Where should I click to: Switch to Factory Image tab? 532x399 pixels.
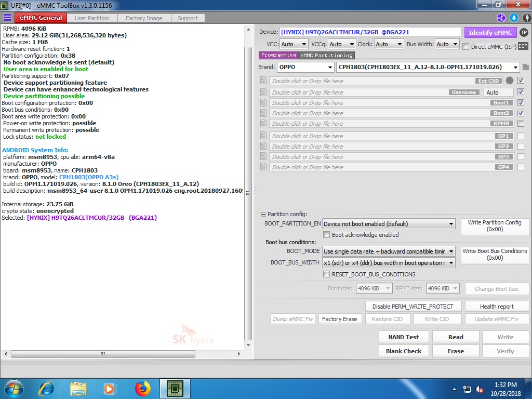(x=144, y=18)
